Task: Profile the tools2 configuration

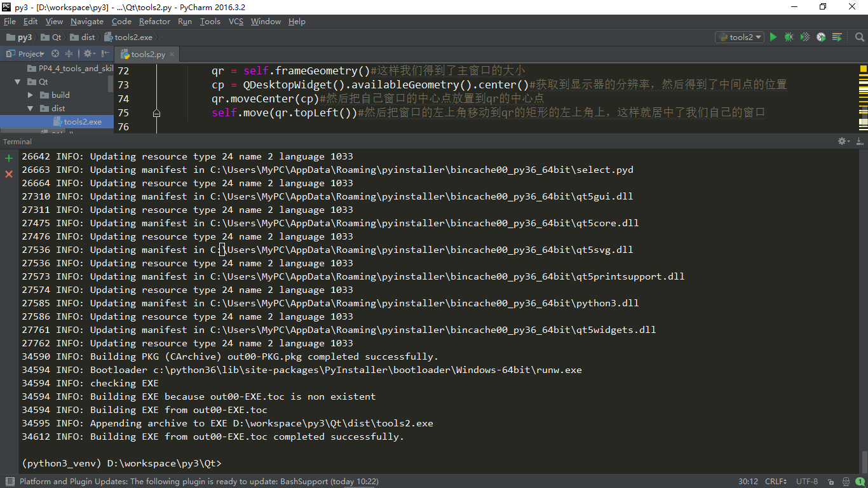Action: 821,37
